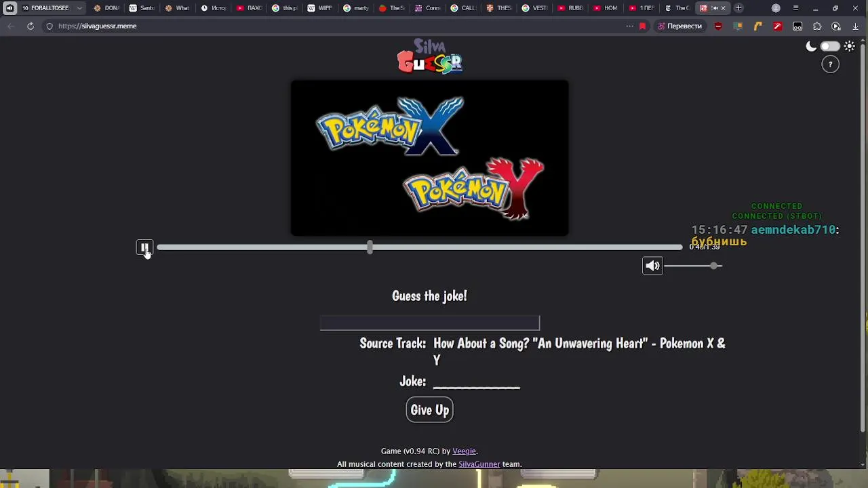
Task: Switch to the WIPP Wikipedia tab
Action: (x=320, y=8)
